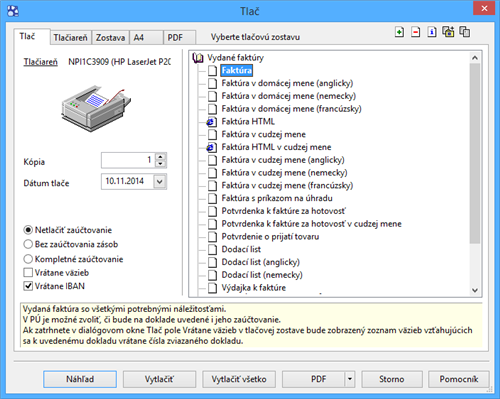Select Faktúra v cudzej mene (nemecky)

click(284, 173)
